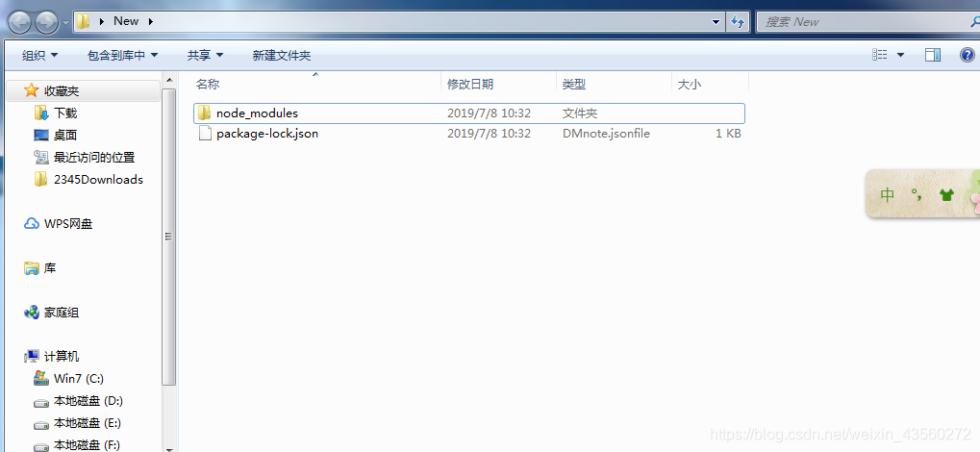Select 库 in navigation pane
Image resolution: width=980 pixels, height=452 pixels.
(x=49, y=268)
